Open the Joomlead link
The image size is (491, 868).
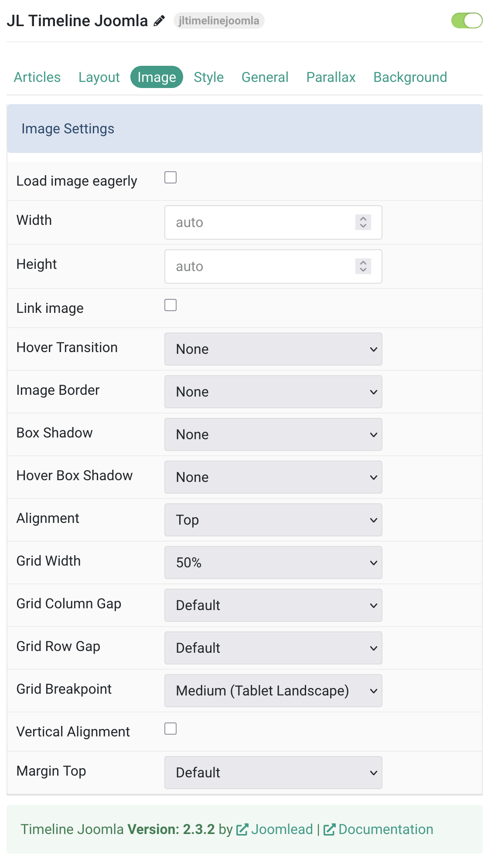pos(282,829)
